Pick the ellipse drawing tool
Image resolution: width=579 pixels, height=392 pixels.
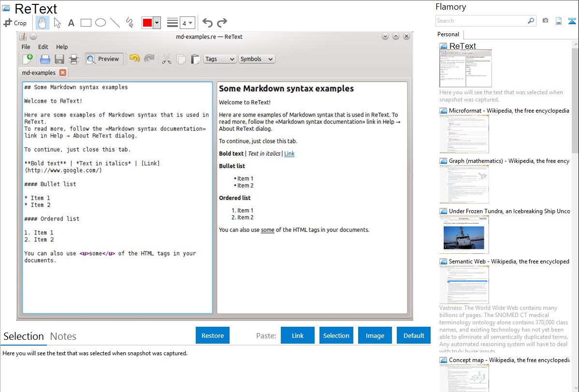pos(101,23)
